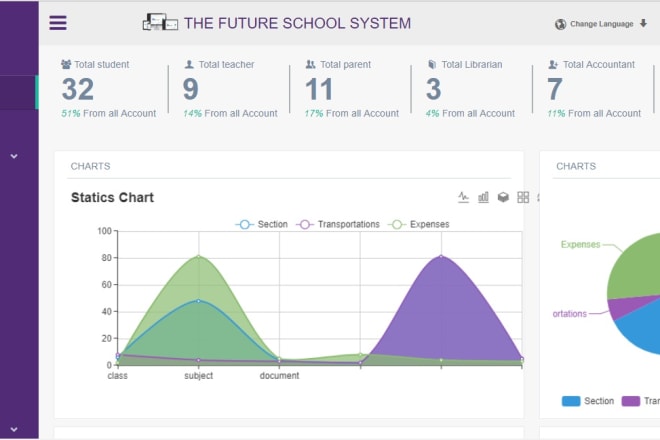Click the librarian count 3
This screenshot has width=660, height=440.
click(x=434, y=89)
